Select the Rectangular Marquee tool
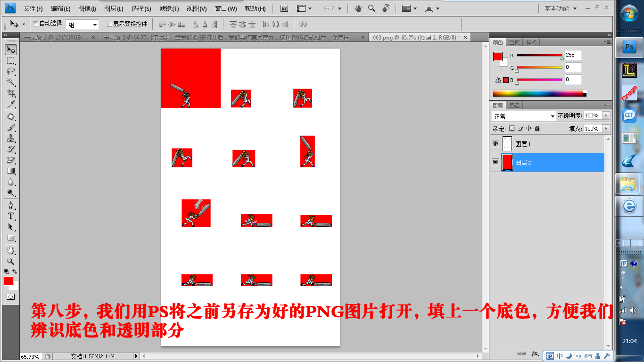Image resolution: width=644 pixels, height=362 pixels. coord(10,61)
